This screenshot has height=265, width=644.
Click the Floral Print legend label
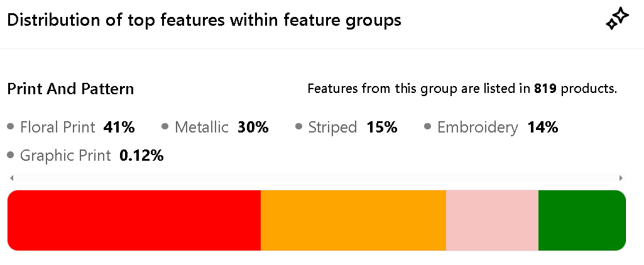pos(57,127)
